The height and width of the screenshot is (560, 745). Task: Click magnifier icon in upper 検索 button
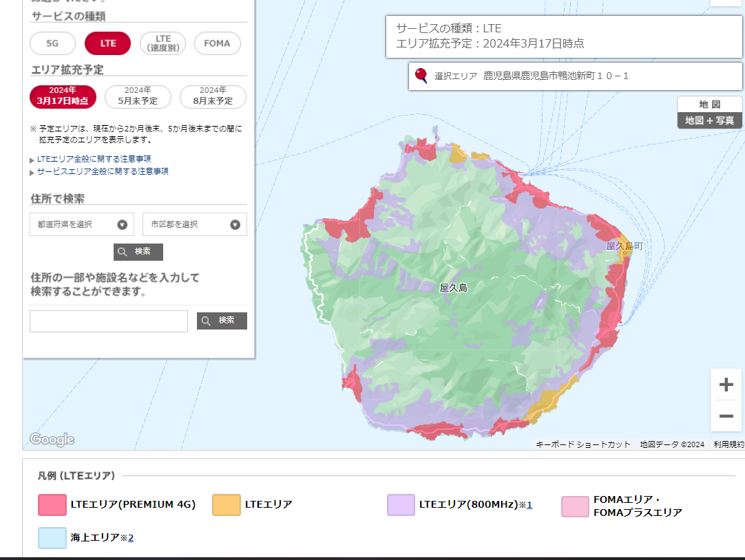coord(122,252)
